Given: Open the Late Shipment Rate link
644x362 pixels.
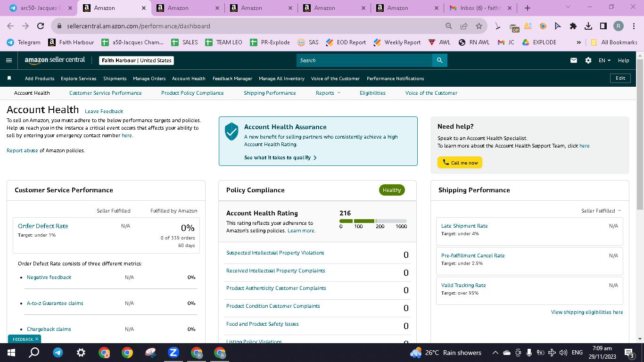Looking at the screenshot, I should [464, 226].
